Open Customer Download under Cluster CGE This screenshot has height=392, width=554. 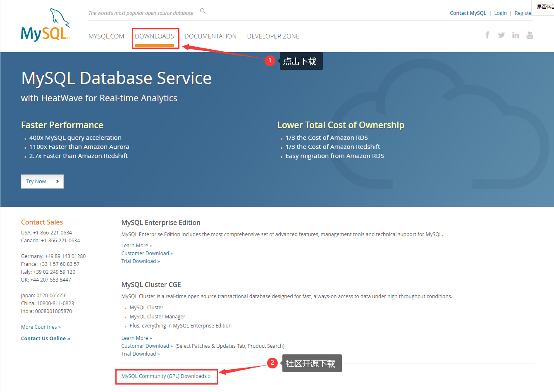(x=147, y=346)
